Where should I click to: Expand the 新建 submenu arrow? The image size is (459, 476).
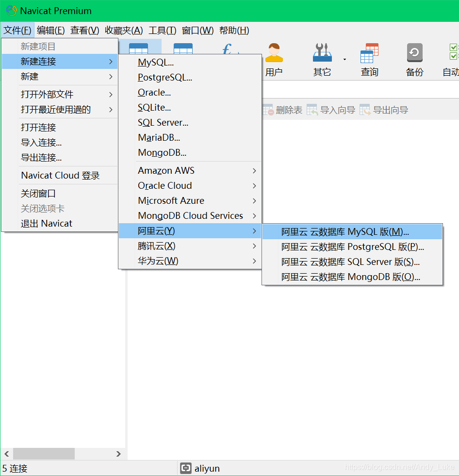tap(111, 77)
